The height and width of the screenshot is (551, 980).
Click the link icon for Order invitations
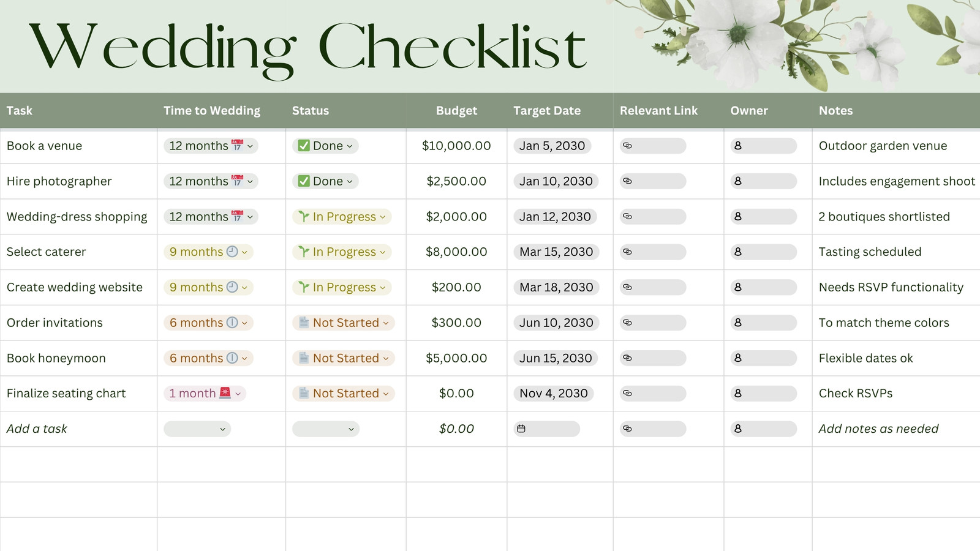[x=627, y=323]
